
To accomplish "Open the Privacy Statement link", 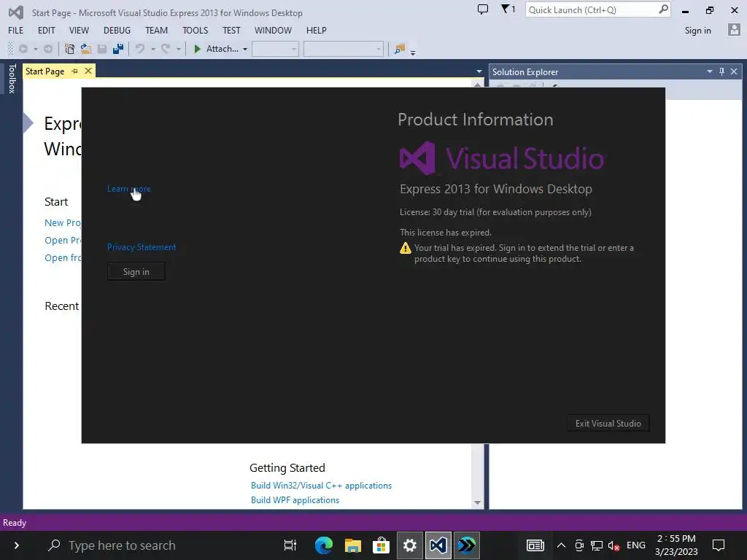I will tap(142, 247).
